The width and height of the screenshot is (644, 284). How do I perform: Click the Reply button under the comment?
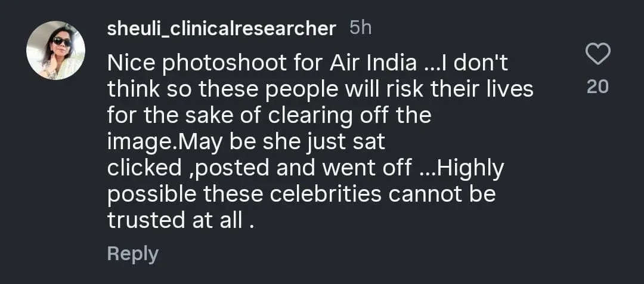click(132, 255)
